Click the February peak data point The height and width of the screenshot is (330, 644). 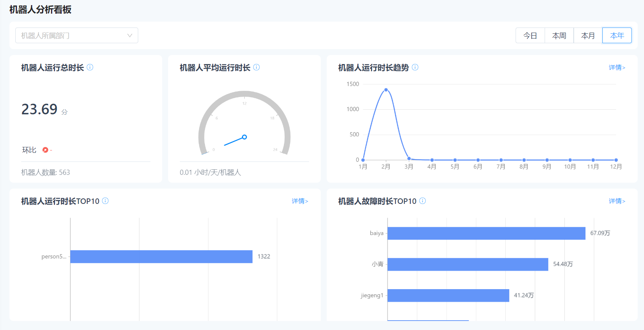386,90
